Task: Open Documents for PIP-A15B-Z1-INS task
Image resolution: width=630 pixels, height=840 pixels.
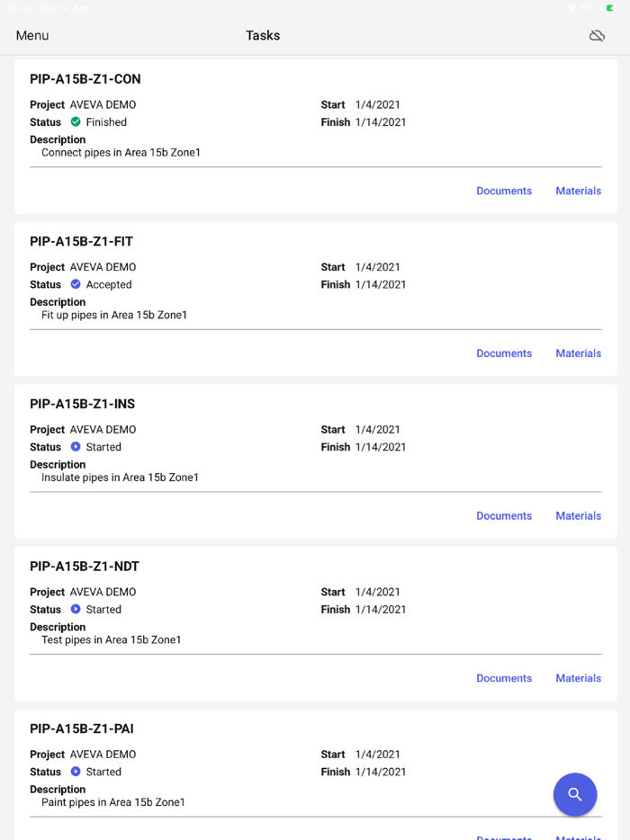Action: click(504, 516)
